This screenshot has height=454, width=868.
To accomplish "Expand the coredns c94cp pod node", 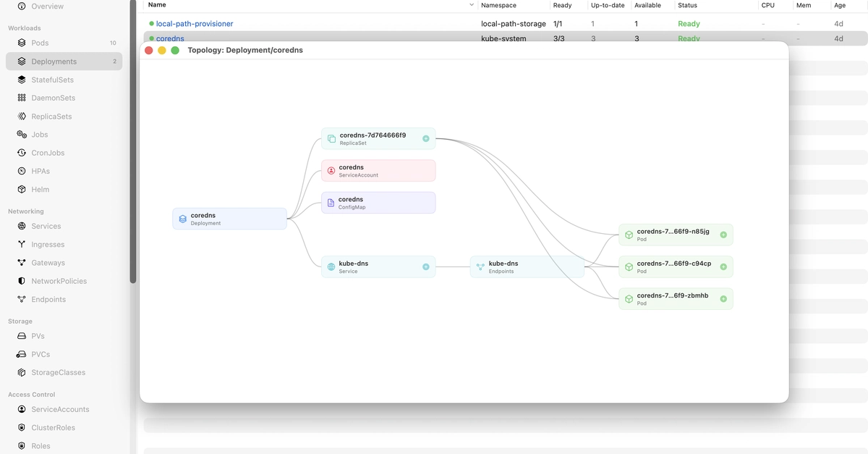I will coord(723,266).
